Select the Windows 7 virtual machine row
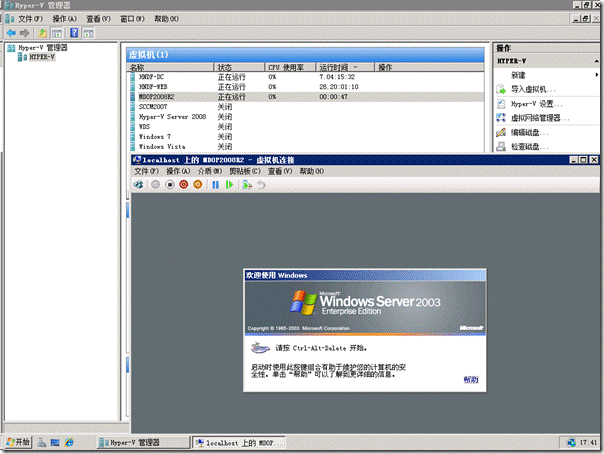Screen dimensions: 604x454 307,137
